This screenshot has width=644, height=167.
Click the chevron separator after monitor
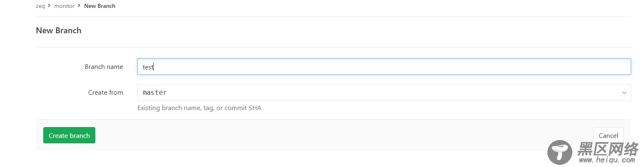[79, 6]
